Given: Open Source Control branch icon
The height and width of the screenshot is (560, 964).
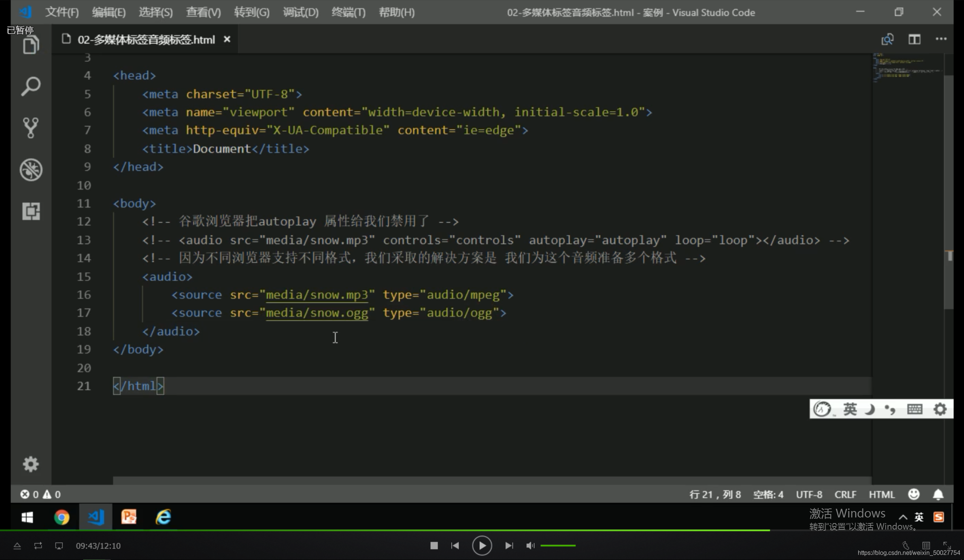Looking at the screenshot, I should [x=31, y=128].
